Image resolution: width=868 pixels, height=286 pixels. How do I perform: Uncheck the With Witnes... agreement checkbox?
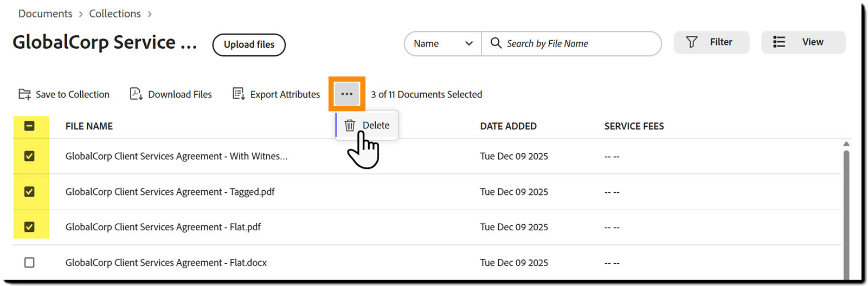click(x=29, y=156)
